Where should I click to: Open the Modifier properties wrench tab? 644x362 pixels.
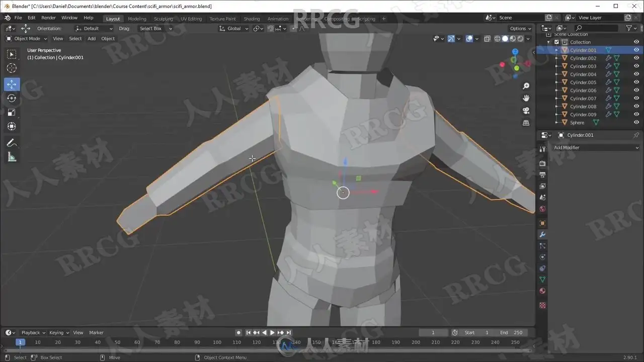[x=542, y=235]
